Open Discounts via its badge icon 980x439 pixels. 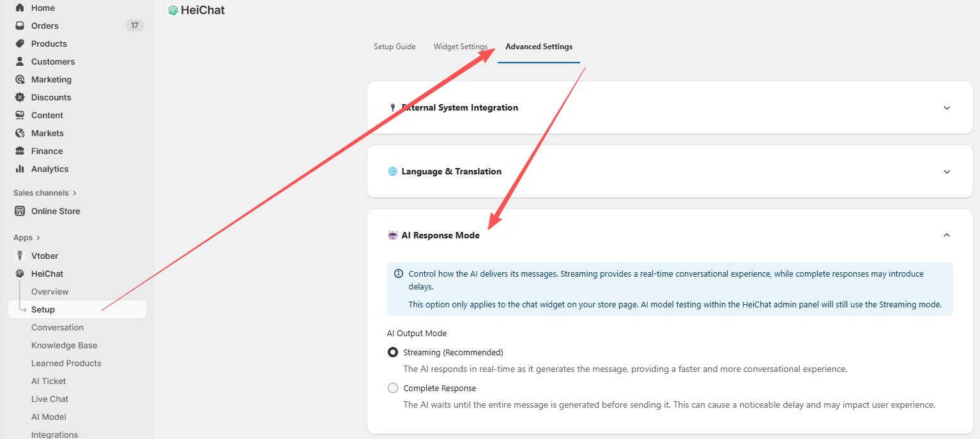20,97
